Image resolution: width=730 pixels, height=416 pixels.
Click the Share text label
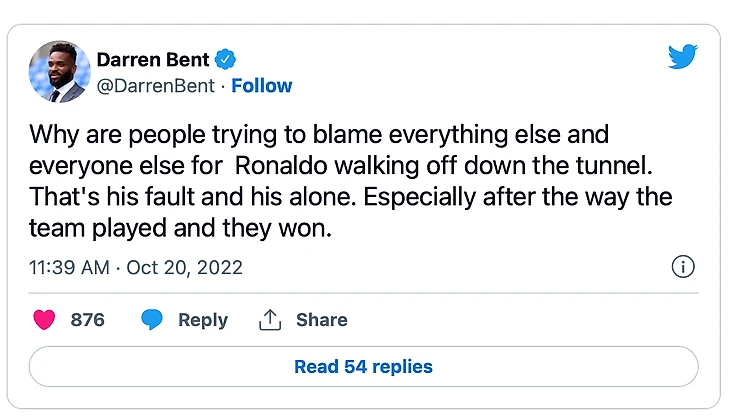point(322,321)
